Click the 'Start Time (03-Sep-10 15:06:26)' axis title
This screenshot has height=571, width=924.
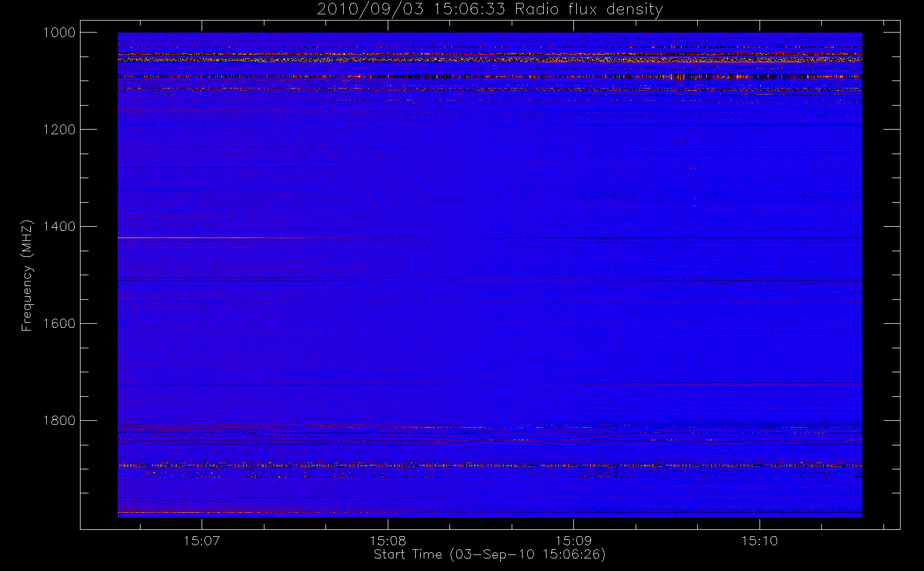pyautogui.click(x=489, y=554)
